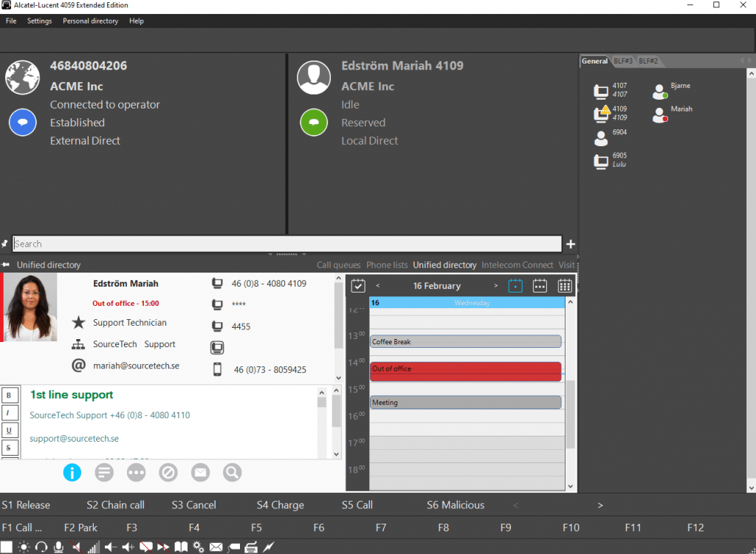
Task: Click the headset icon in the status bar
Action: click(x=41, y=547)
